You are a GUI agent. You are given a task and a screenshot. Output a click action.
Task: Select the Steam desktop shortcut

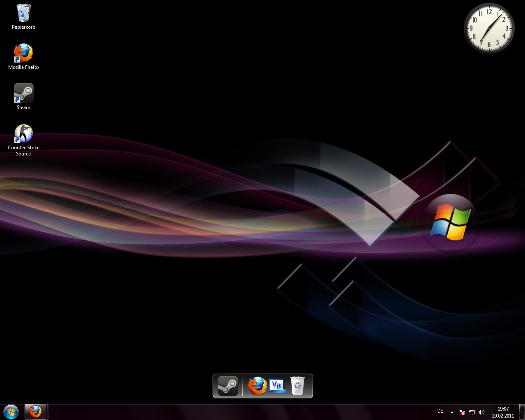(24, 94)
